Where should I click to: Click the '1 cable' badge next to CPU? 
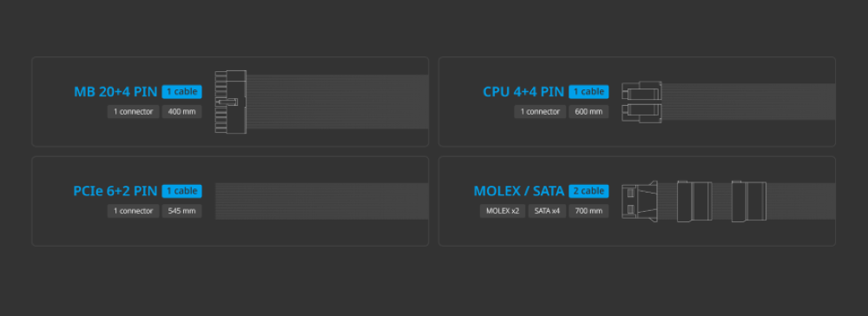coord(589,92)
